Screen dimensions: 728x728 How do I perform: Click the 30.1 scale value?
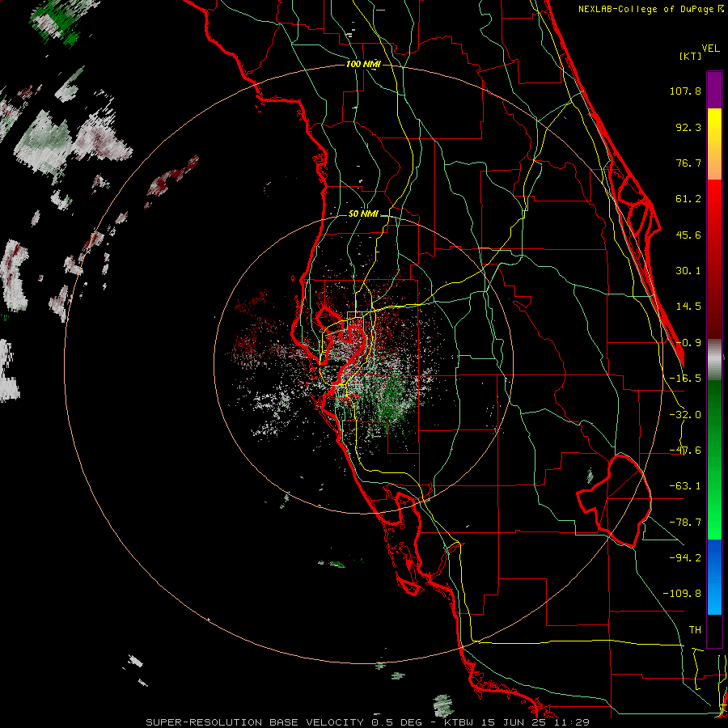coord(688,271)
